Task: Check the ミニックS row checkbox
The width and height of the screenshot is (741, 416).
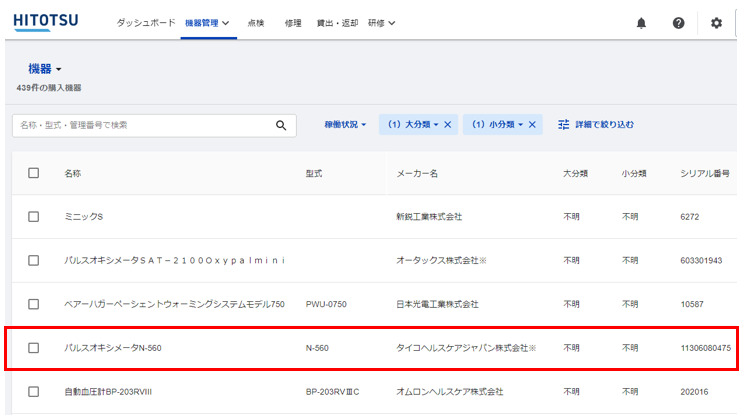Action: point(34,217)
